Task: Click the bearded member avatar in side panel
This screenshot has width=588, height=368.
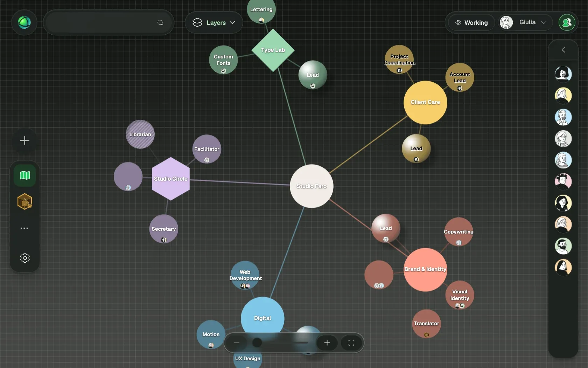Action: click(x=563, y=246)
